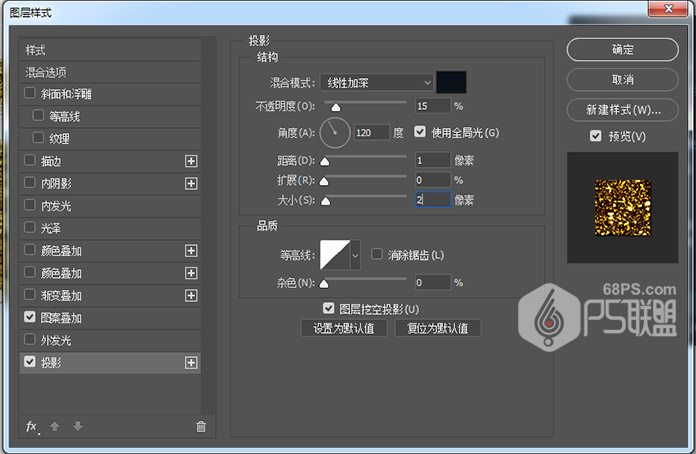This screenshot has width=696, height=454.
Task: Click the gold style preview thumbnail
Action: click(x=622, y=208)
